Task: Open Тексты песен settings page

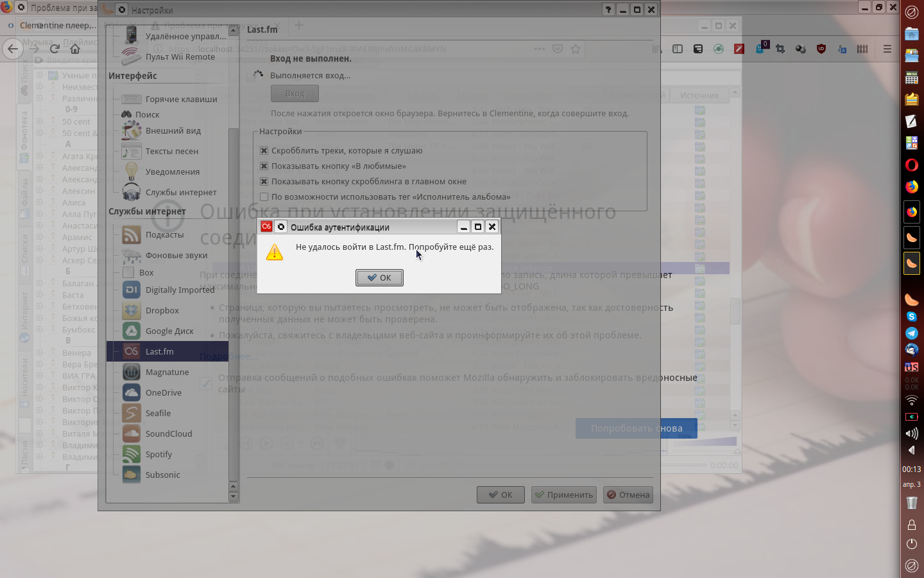Action: click(x=167, y=151)
